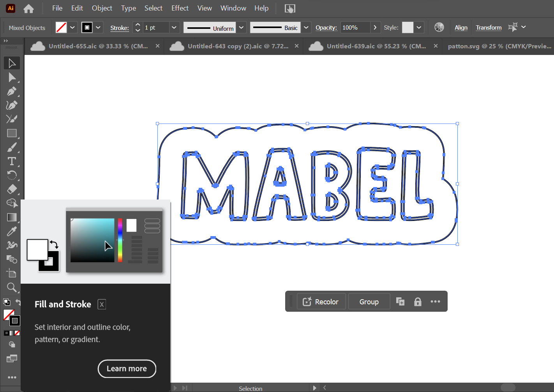Click the fill color swatch in control bar
554x392 pixels.
(x=61, y=28)
